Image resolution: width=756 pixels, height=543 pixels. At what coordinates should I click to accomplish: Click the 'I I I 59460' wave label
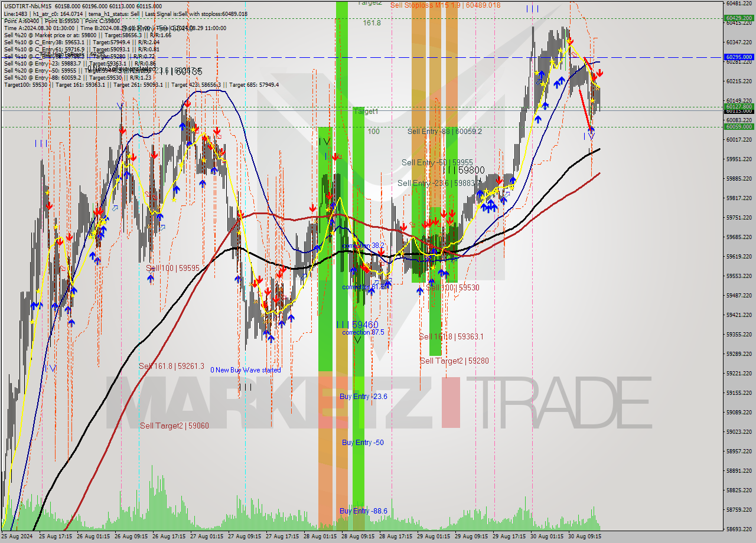(x=357, y=325)
